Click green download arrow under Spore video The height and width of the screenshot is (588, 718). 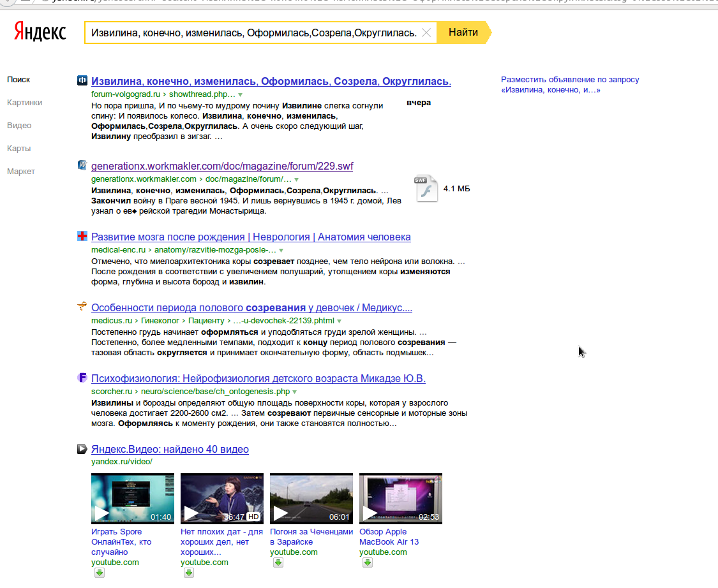(99, 573)
